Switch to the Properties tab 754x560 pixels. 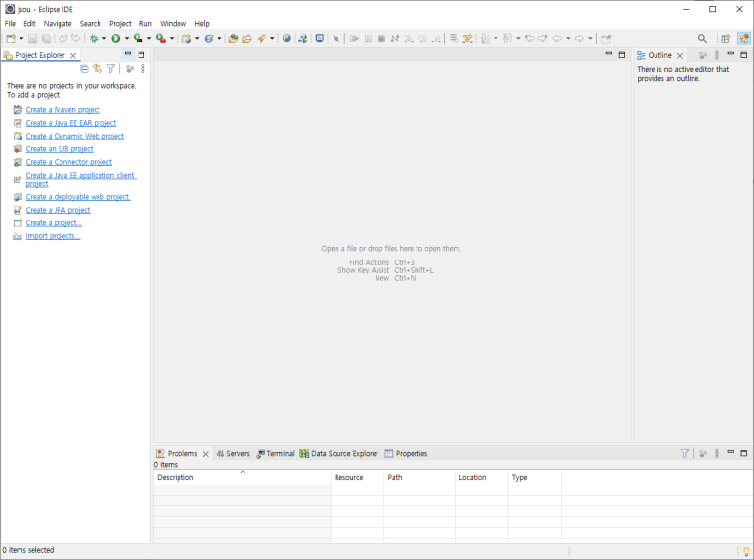point(407,454)
